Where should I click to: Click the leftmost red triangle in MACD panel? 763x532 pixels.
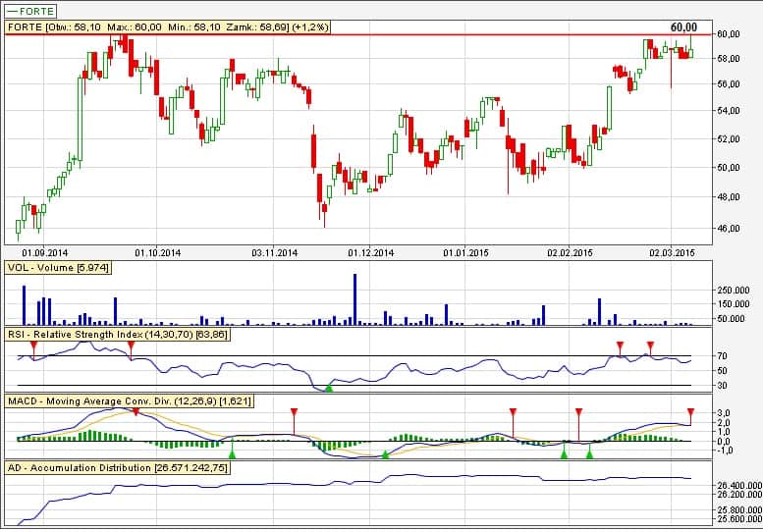tap(136, 412)
